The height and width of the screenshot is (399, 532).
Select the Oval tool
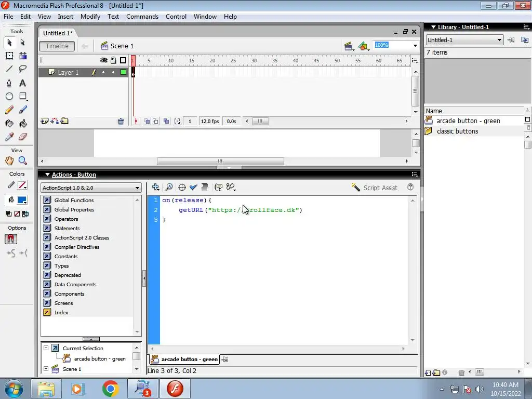pos(9,96)
